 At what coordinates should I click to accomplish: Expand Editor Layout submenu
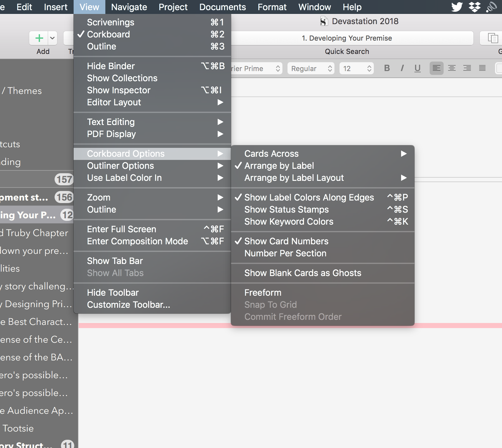[x=152, y=102]
